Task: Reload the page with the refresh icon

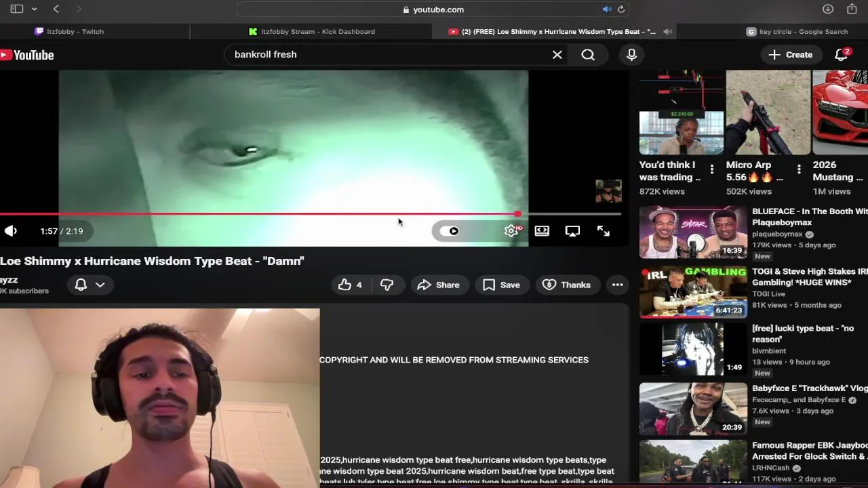Action: pyautogui.click(x=620, y=9)
